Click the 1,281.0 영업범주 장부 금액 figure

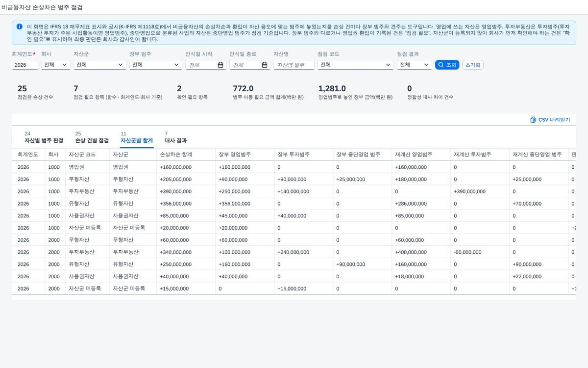(332, 89)
